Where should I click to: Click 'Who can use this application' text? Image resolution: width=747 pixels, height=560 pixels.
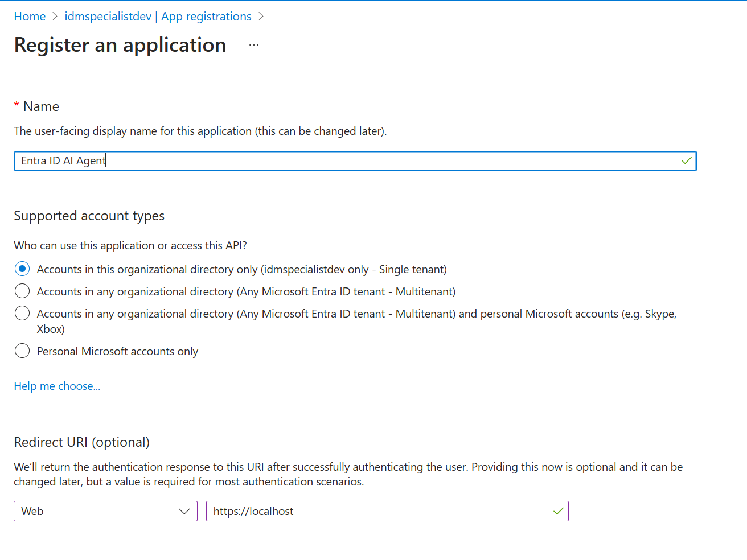130,245
